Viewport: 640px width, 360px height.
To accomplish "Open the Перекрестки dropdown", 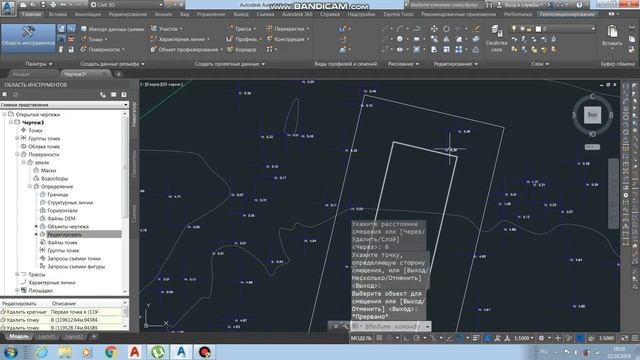I will [x=288, y=29].
